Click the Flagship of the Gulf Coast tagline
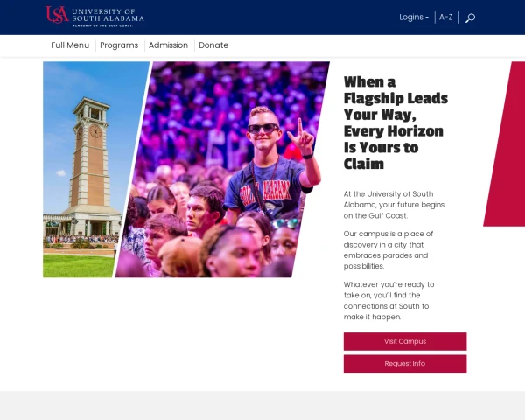 [102, 25]
